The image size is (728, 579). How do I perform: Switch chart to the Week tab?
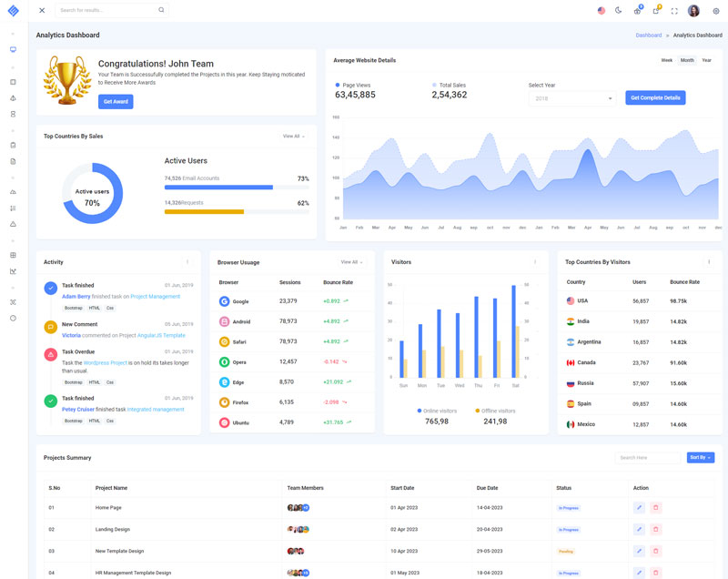pos(666,60)
